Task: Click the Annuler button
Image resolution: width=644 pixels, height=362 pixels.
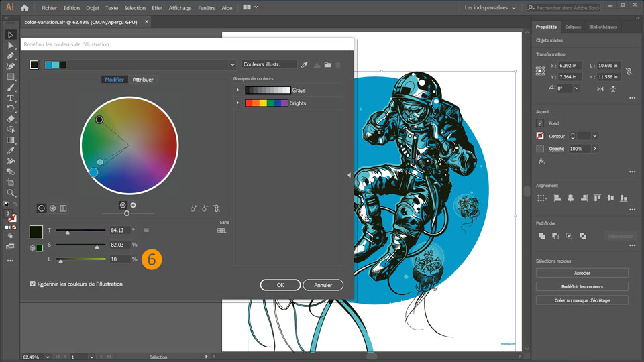Action: click(323, 285)
